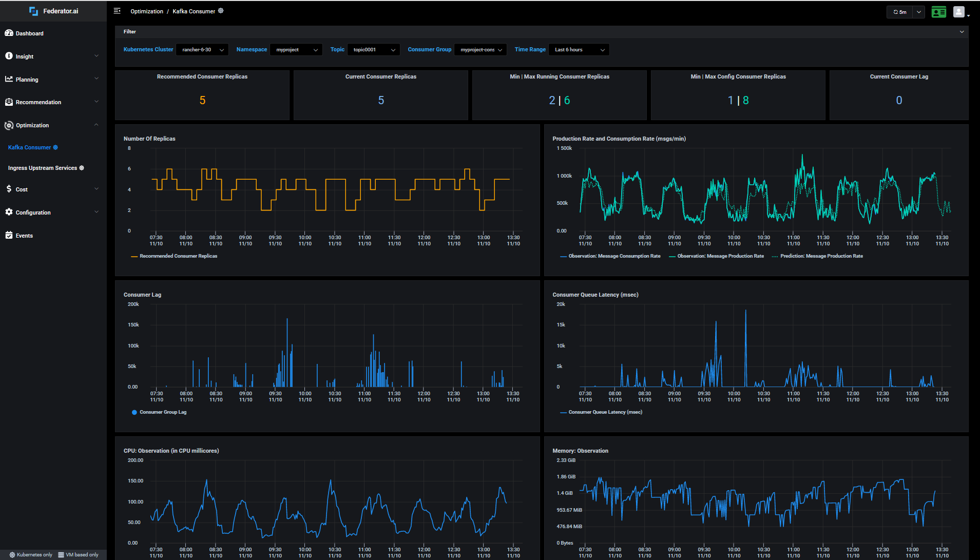The height and width of the screenshot is (560, 980).
Task: Open the user avatar menu
Action: click(x=958, y=12)
